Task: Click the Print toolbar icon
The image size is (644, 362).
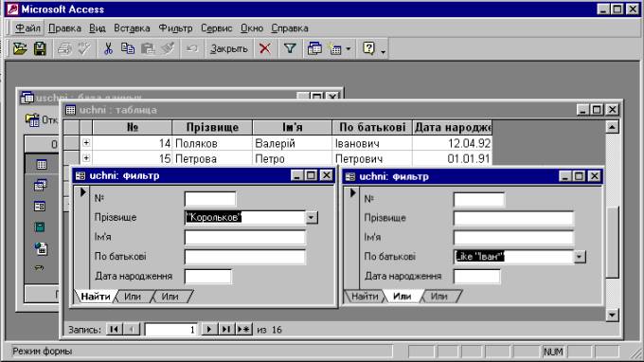Action: pos(64,48)
